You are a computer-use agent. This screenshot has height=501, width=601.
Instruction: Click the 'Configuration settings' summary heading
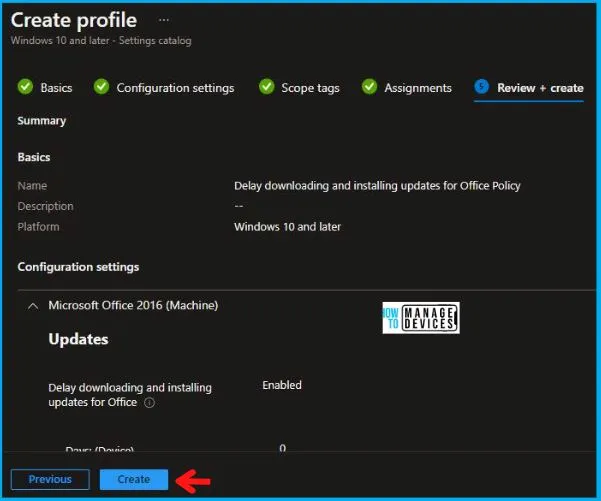78,267
